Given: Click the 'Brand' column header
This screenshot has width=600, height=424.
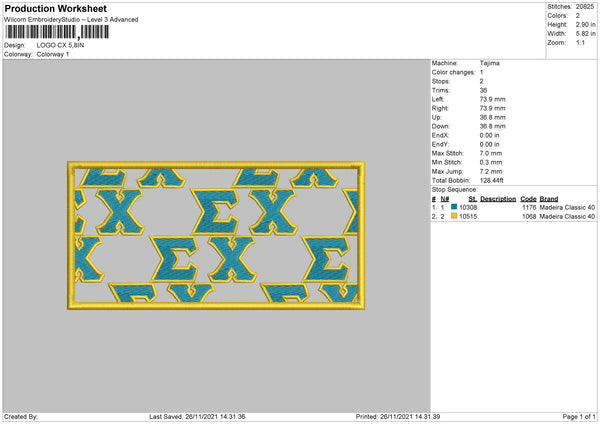Looking at the screenshot, I should (549, 199).
